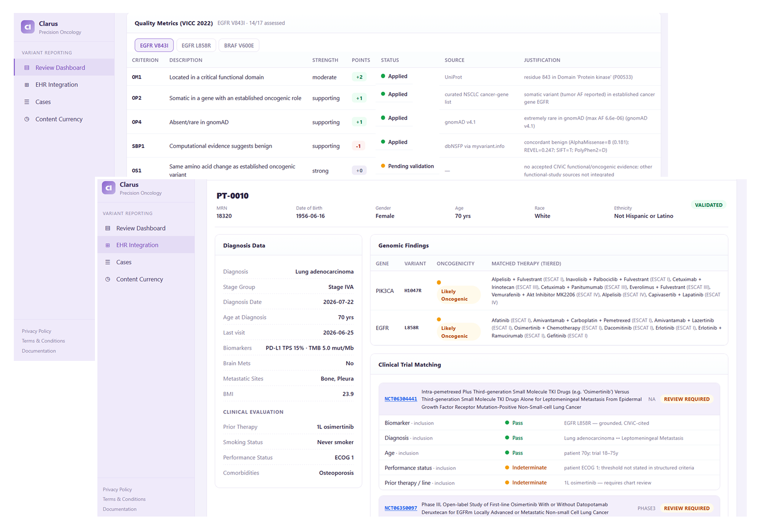This screenshot has height=532, width=763.
Task: Switch to the BRAF V600E variant tab
Action: click(239, 45)
